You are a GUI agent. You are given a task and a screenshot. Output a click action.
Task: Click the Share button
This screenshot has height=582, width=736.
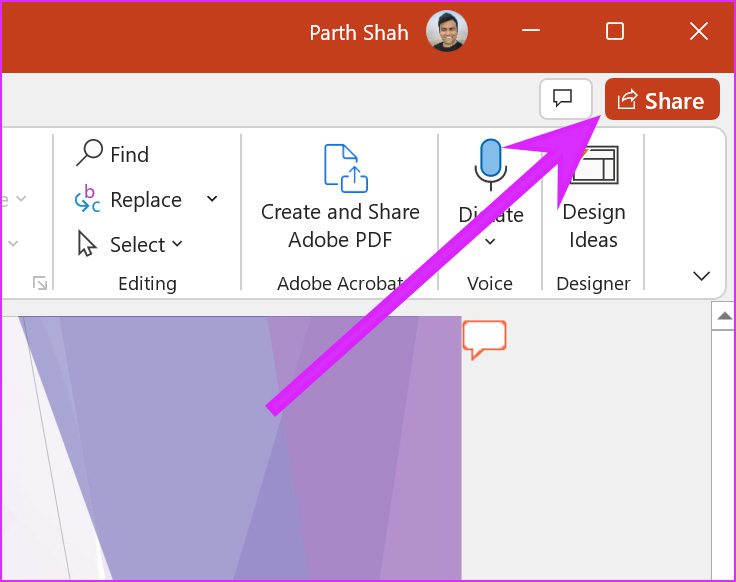pos(662,100)
